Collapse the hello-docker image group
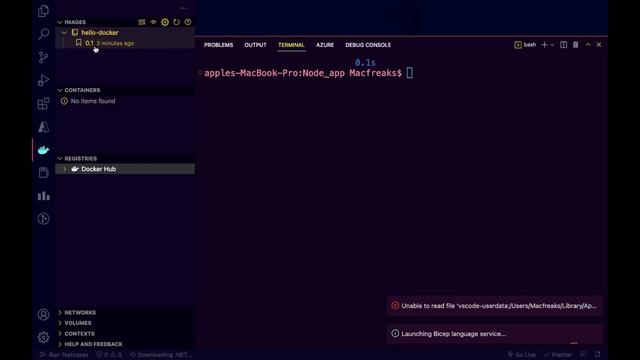 coord(64,32)
